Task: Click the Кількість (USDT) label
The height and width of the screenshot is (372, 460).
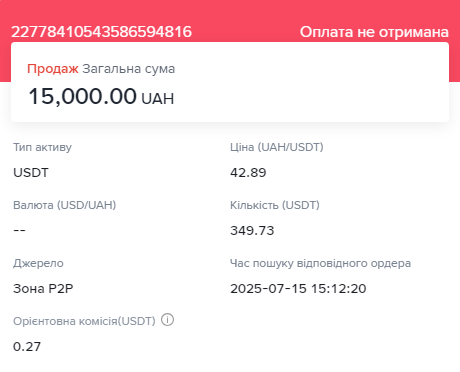Action: click(x=275, y=205)
